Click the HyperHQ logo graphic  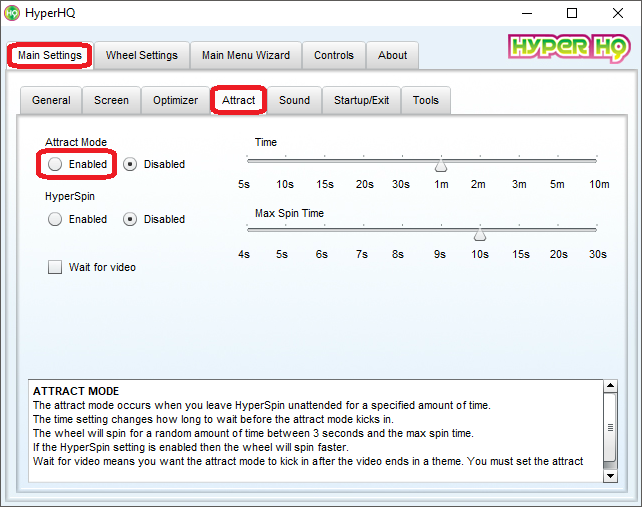[x=568, y=48]
